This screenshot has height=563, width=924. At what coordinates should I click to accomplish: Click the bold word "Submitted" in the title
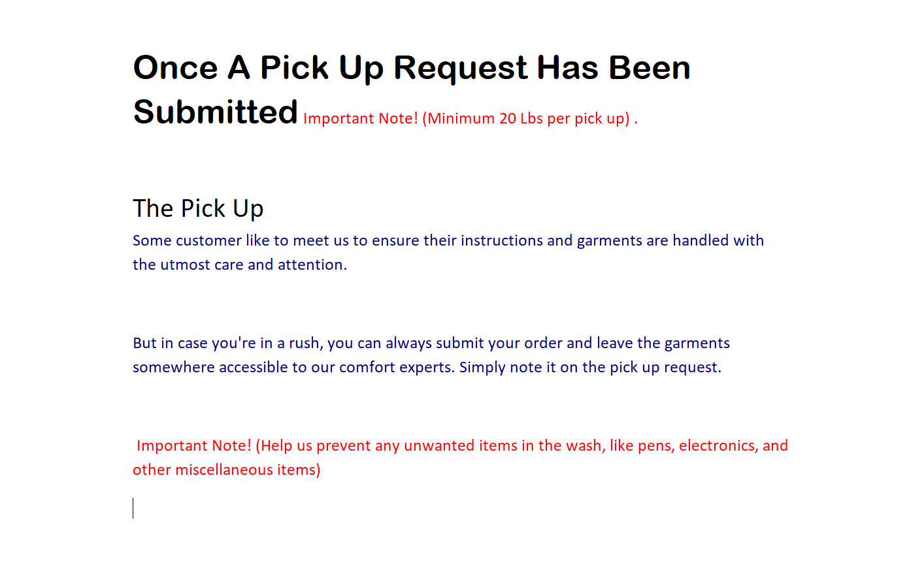[x=216, y=112]
